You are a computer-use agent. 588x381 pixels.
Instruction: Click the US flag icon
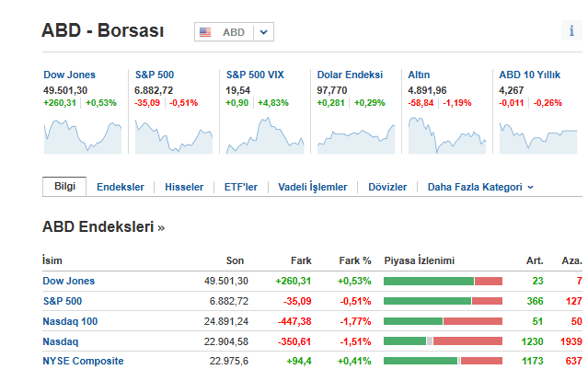205,32
